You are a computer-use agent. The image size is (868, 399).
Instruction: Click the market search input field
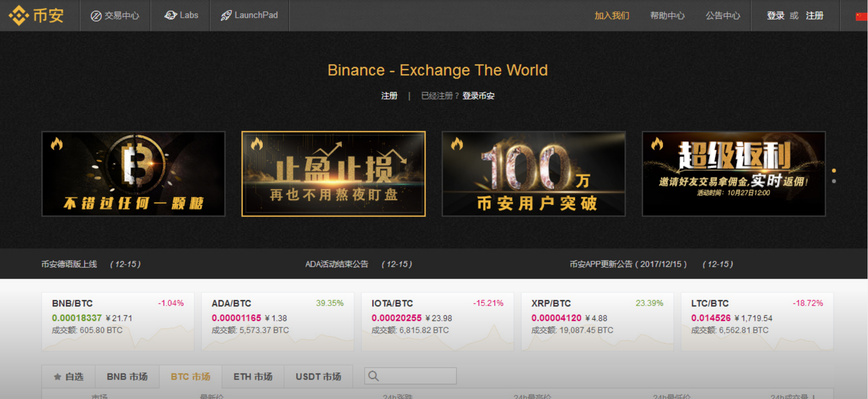coord(410,376)
